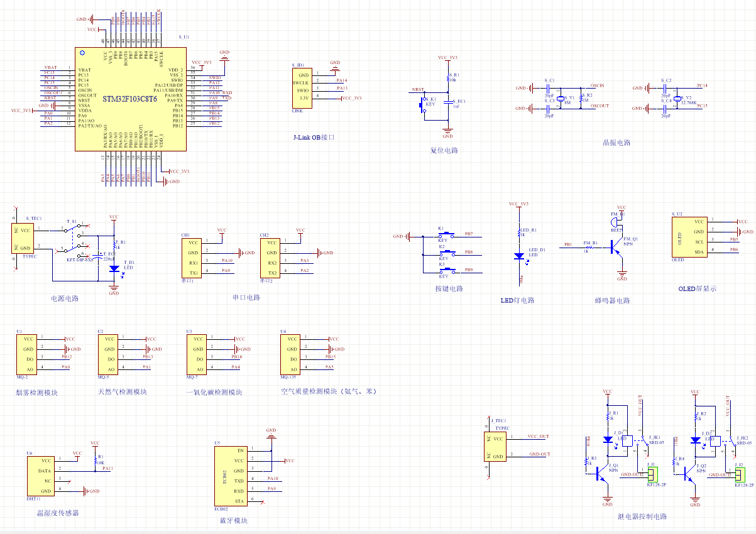The image size is (756, 534).
Task: Select the U4 MQ-135 sensor block
Action: [290, 354]
